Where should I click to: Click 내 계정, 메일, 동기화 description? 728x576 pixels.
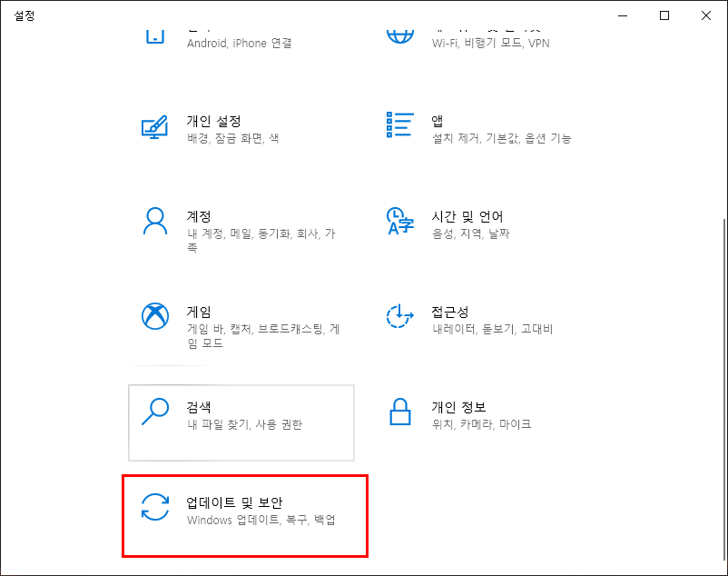[261, 240]
